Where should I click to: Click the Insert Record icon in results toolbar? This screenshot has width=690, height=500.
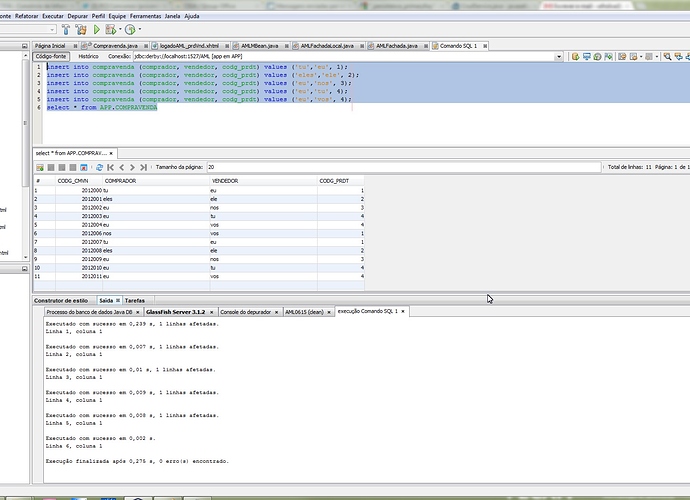tap(40, 167)
